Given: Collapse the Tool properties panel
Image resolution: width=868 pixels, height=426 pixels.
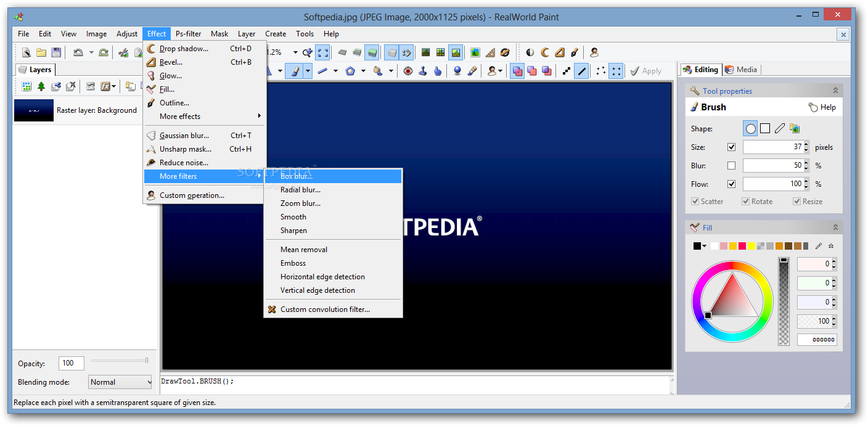Looking at the screenshot, I should (x=836, y=91).
